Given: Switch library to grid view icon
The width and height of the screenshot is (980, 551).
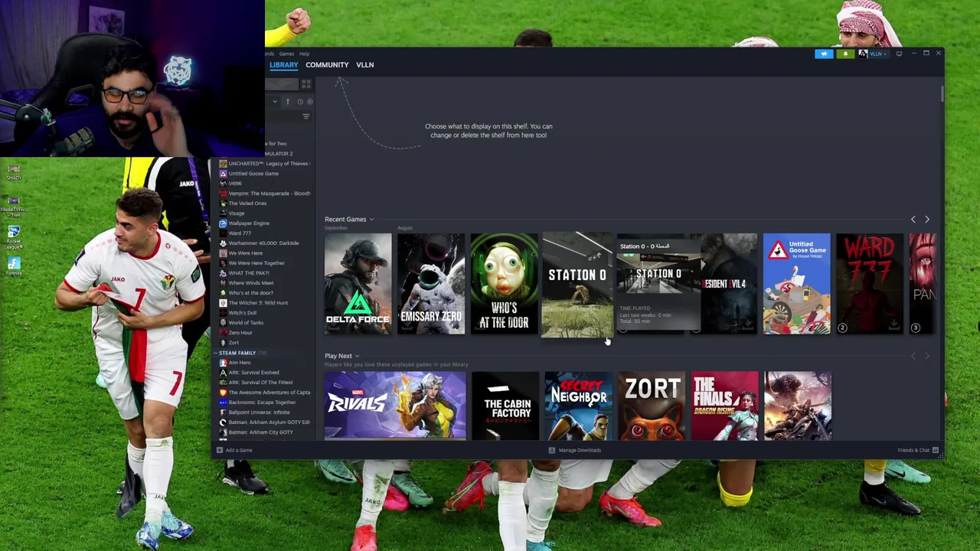Looking at the screenshot, I should click(x=306, y=84).
